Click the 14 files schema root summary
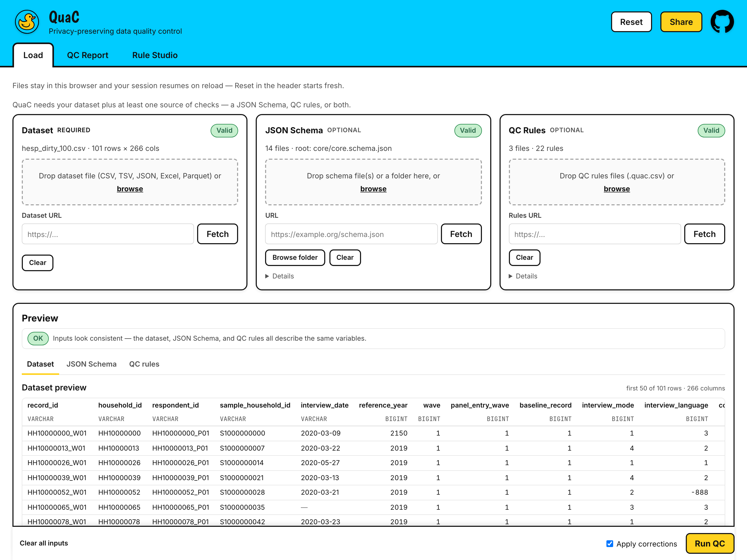The height and width of the screenshot is (560, 747). tap(328, 149)
